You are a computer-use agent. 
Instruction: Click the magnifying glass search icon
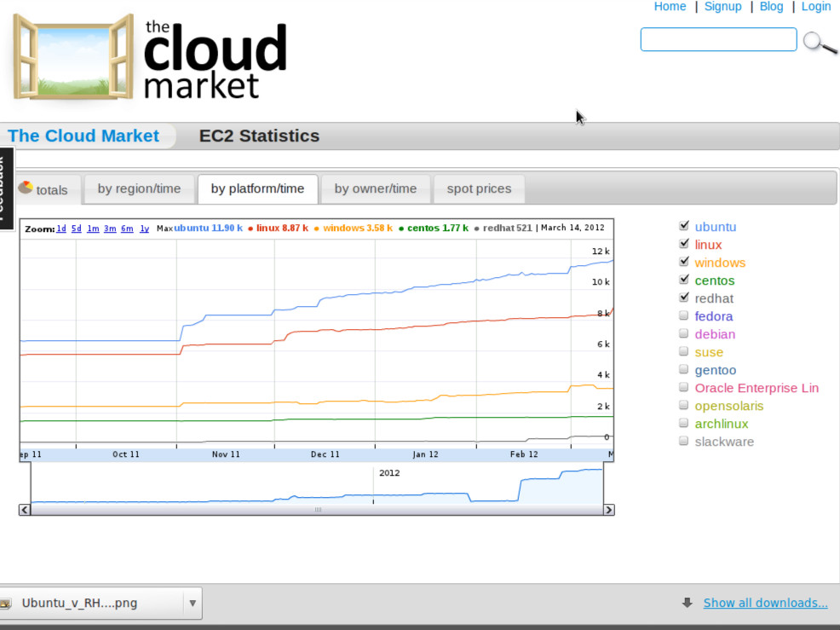pos(820,43)
